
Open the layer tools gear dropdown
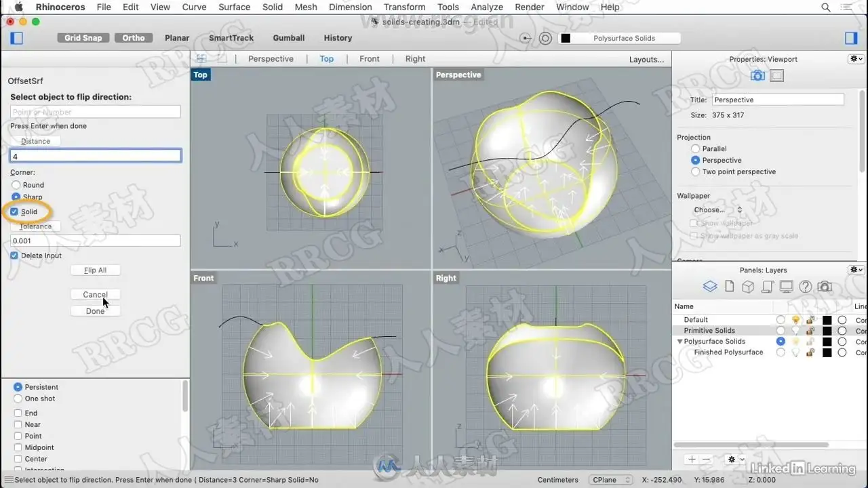(734, 459)
